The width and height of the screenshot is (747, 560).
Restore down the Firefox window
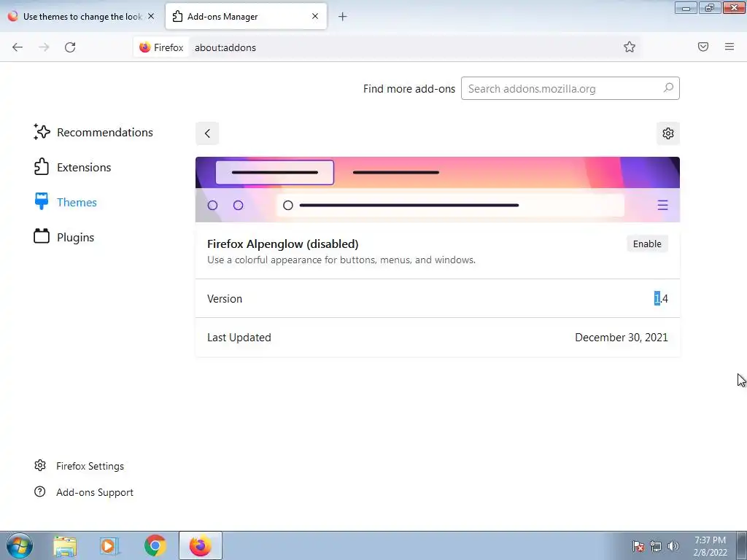(710, 7)
